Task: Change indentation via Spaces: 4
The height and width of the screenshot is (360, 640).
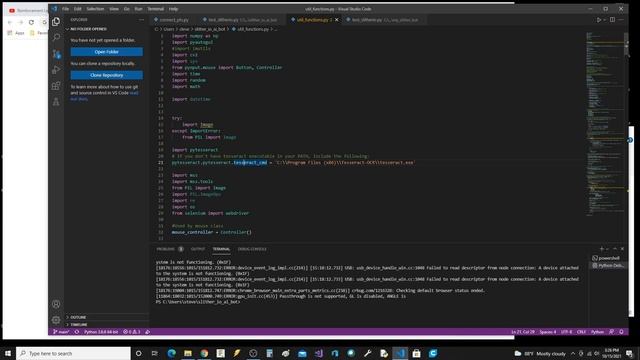Action: click(548, 332)
